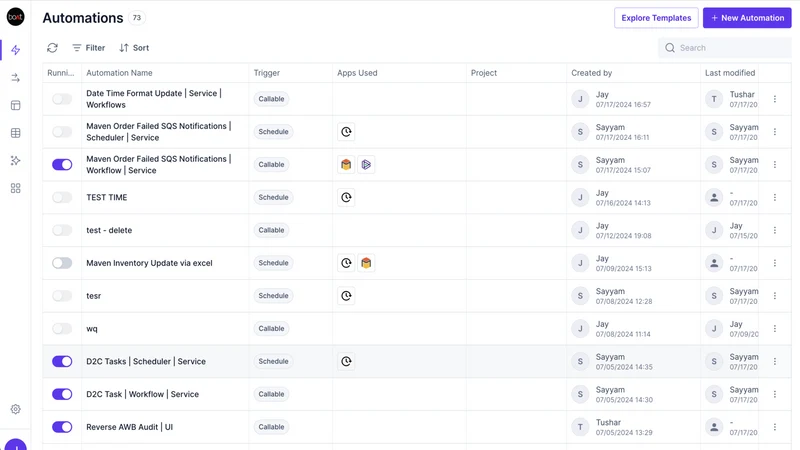Click Callable trigger tag in test - delete row
800x450 pixels.
pos(271,230)
